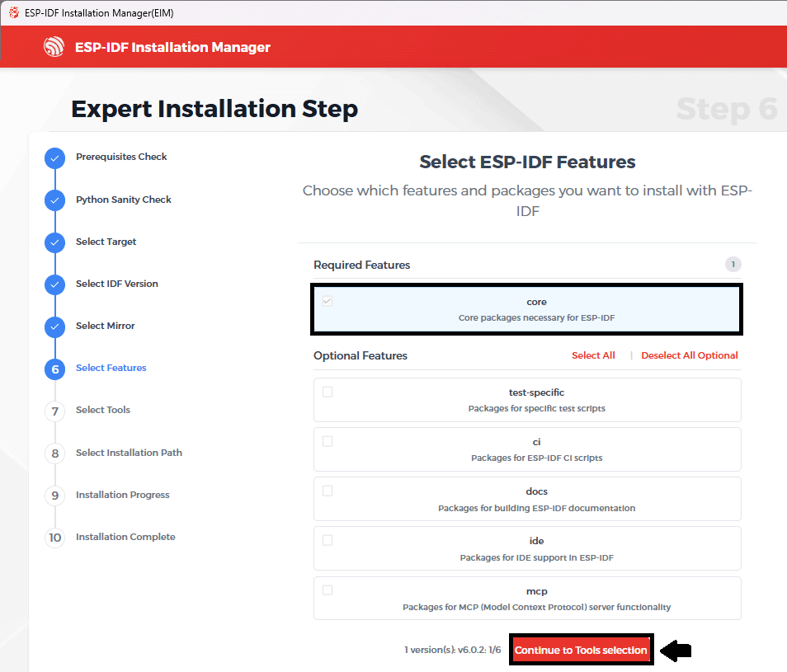
Task: Click Python Sanity Check completed step circle
Action: (x=54, y=200)
